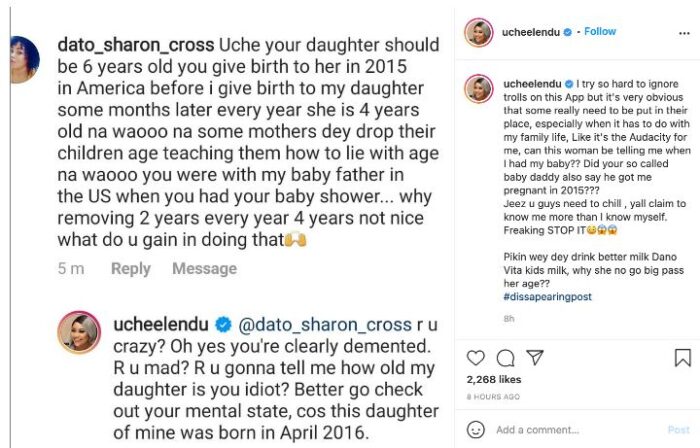Click the avatar next to the caption

pos(479,89)
